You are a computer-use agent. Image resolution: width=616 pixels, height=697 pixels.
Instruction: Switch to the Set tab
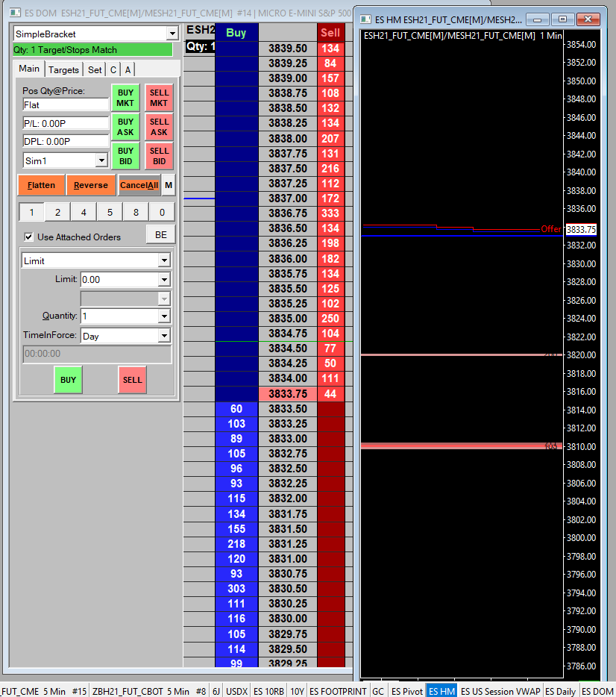pyautogui.click(x=95, y=70)
